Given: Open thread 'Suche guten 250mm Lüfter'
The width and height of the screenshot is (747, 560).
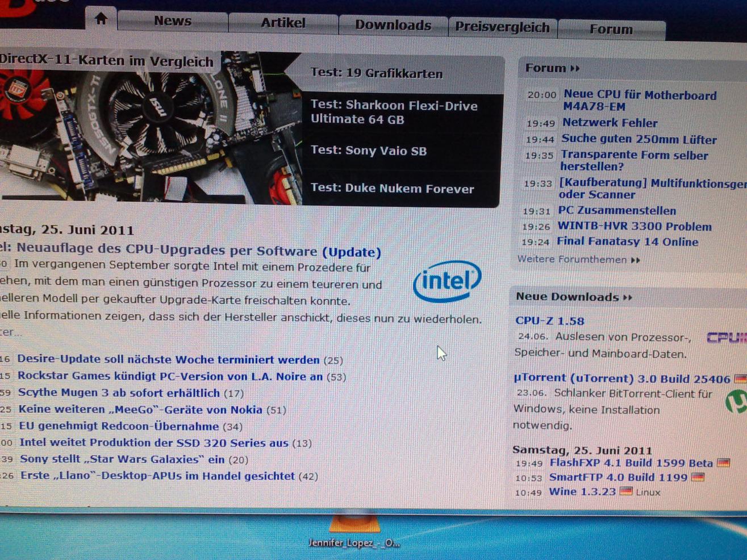Looking at the screenshot, I should [x=639, y=139].
